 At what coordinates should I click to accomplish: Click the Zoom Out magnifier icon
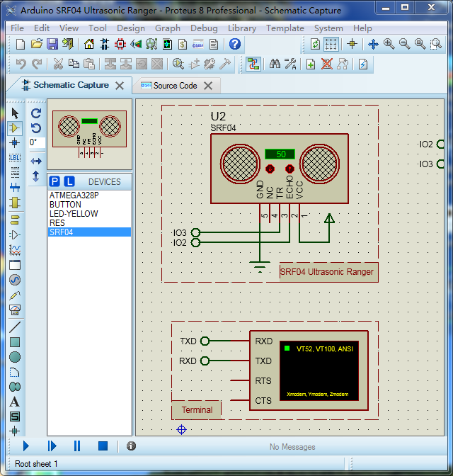pos(404,45)
